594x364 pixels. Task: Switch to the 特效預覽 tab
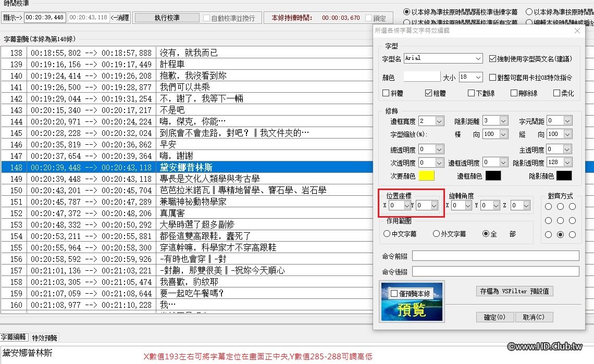coord(44,337)
